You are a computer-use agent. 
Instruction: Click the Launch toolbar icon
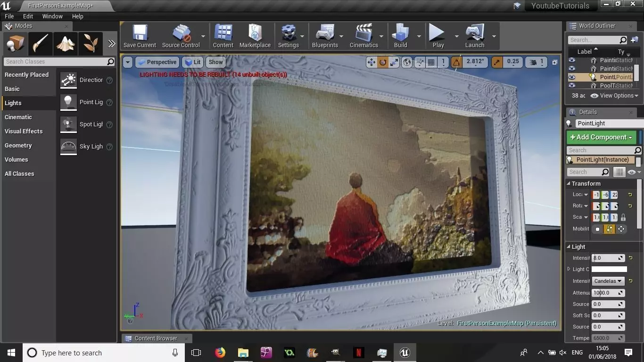[475, 36]
